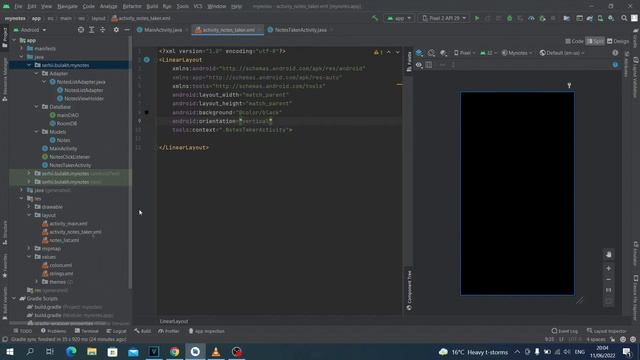The height and width of the screenshot is (360, 640).
Task: Toggle the Project tool window on left edge
Action: click(x=4, y=38)
